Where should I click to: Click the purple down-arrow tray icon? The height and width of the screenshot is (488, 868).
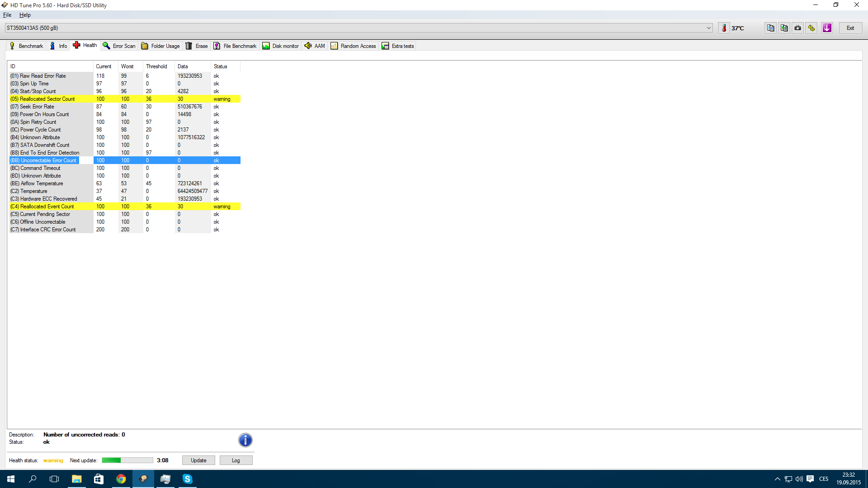[827, 28]
